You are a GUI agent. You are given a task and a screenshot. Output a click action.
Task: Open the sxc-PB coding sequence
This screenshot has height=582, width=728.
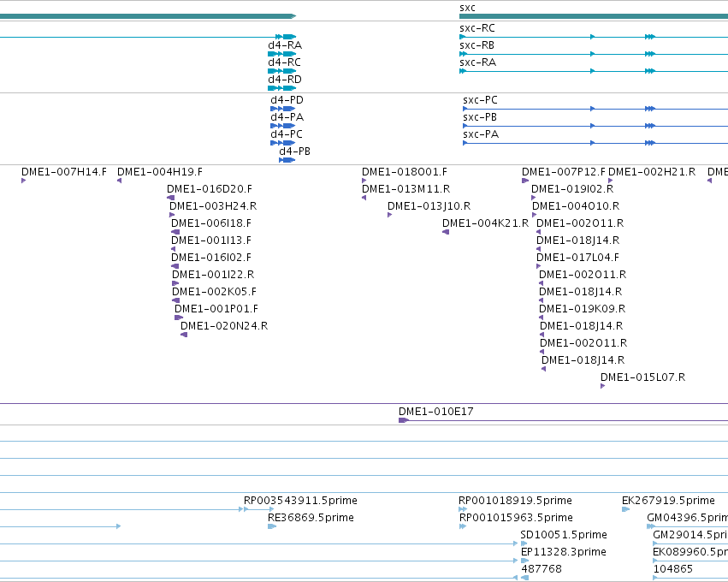click(480, 117)
